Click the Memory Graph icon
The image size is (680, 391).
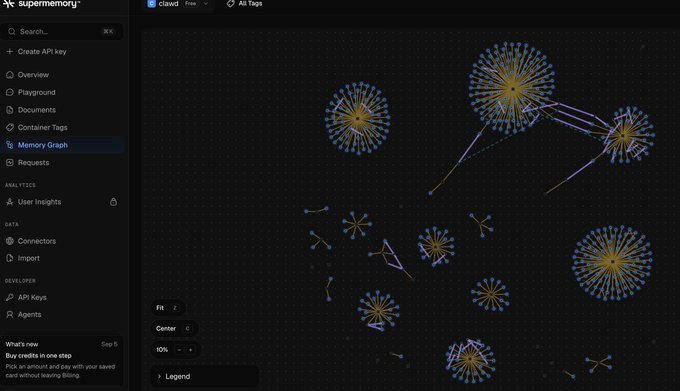(x=10, y=145)
